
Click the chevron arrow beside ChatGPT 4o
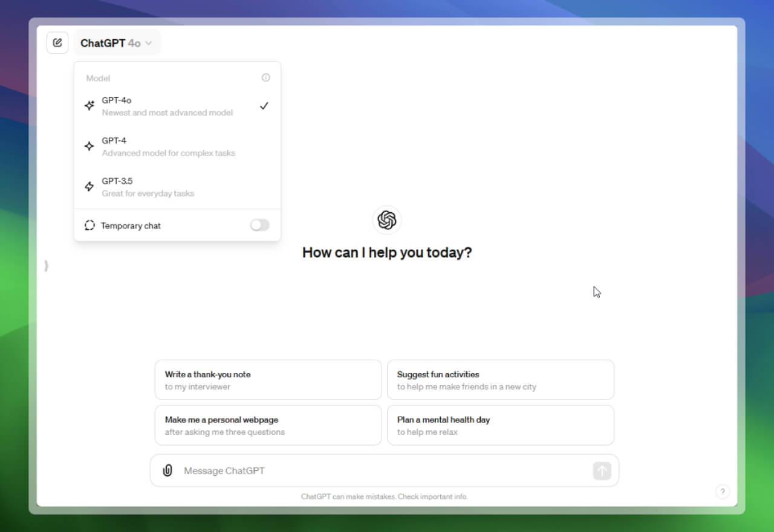coord(149,44)
